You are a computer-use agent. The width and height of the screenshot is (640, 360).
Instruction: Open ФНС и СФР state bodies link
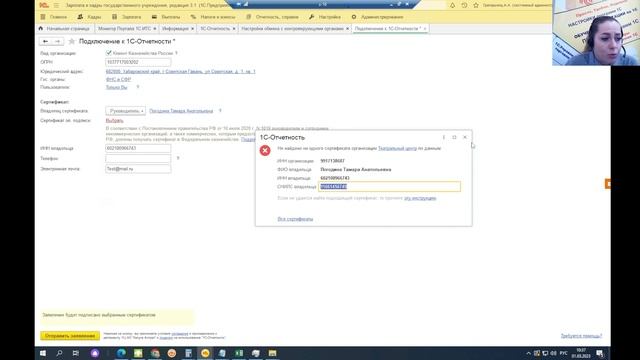tap(118, 79)
